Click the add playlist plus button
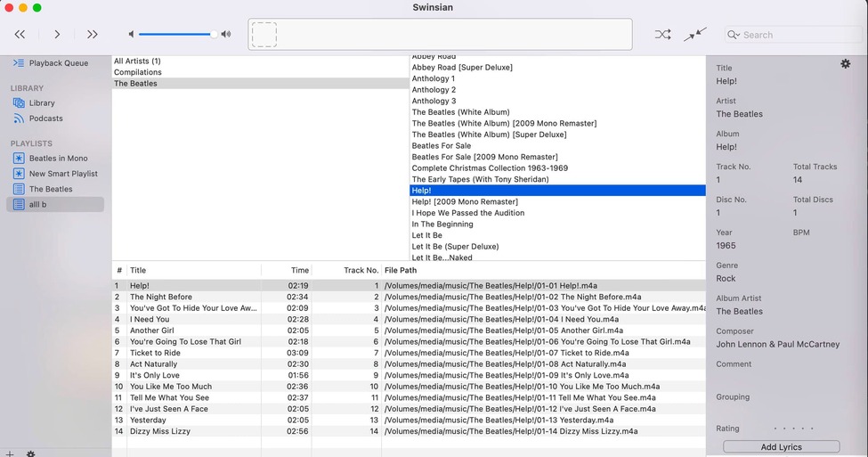The width and height of the screenshot is (868, 457). coord(10,453)
